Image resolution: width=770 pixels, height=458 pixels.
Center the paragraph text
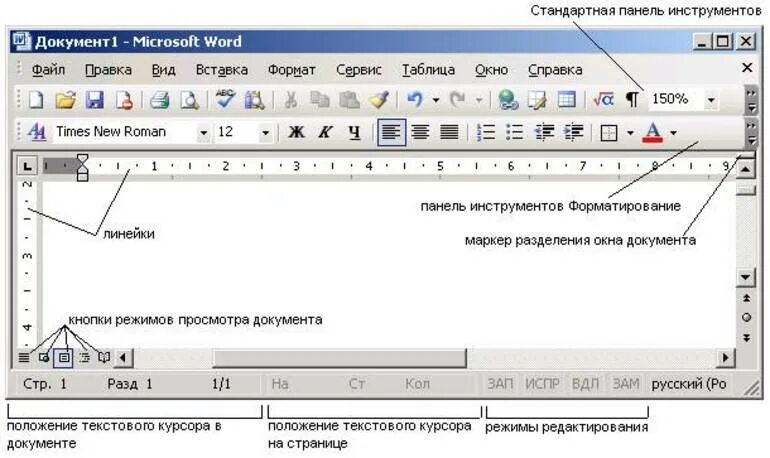[x=420, y=132]
